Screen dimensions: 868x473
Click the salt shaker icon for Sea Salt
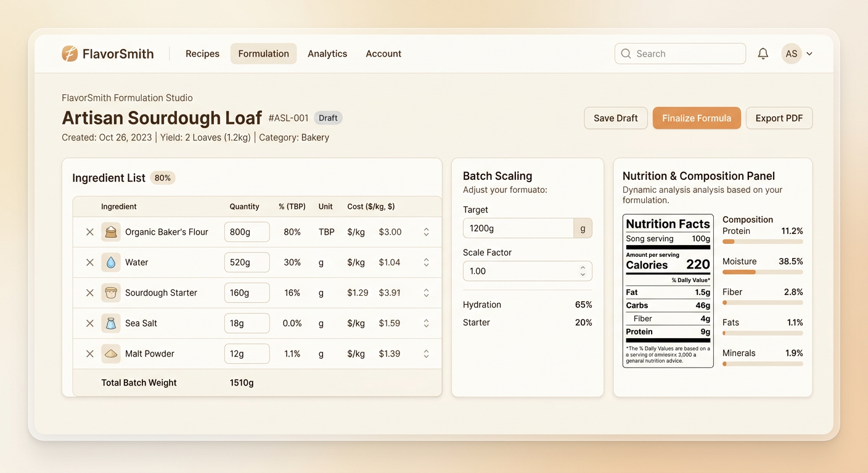111,323
